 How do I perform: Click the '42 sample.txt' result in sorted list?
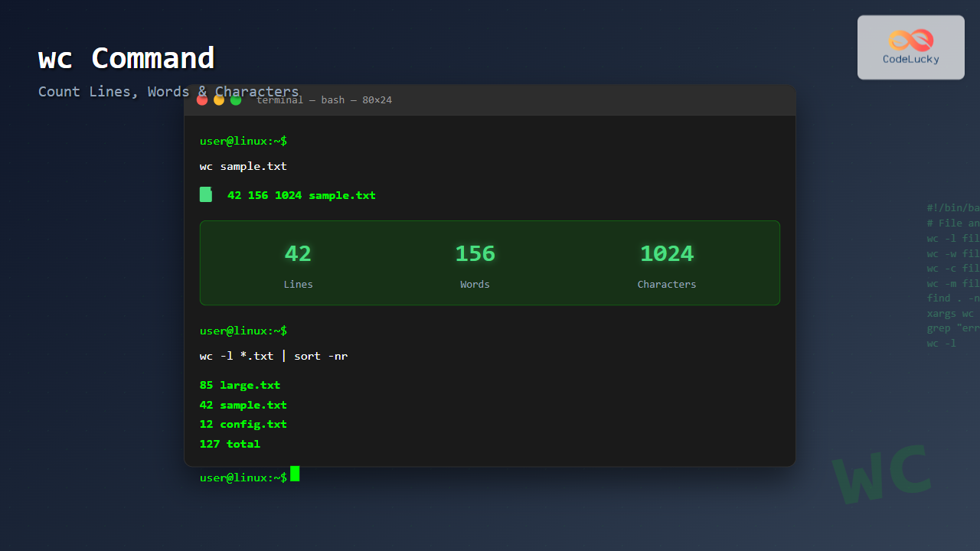click(x=243, y=405)
